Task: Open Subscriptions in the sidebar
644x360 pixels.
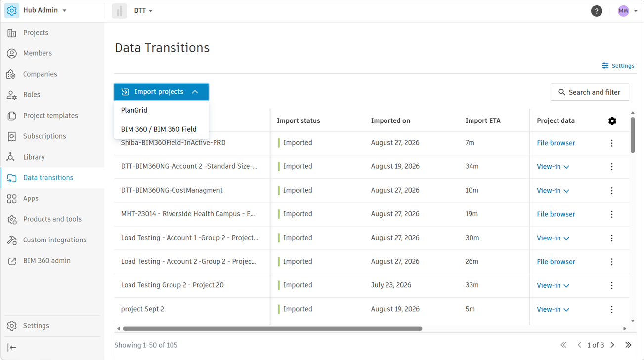Action: pyautogui.click(x=44, y=136)
